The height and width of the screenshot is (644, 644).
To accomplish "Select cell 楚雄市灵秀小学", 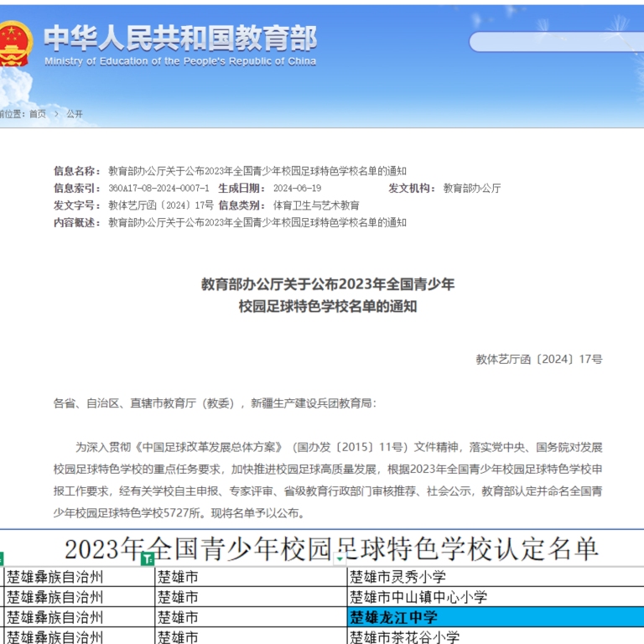I will coord(496,577).
